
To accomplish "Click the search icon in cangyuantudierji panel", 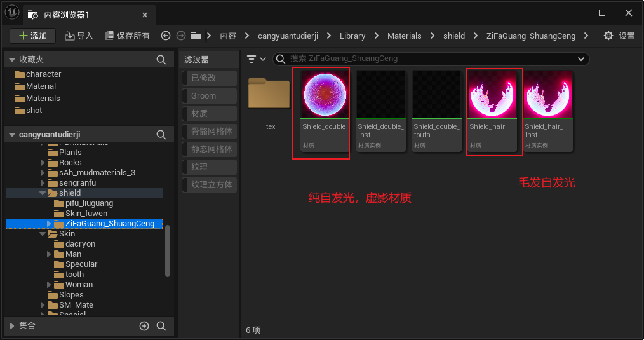I will 161,135.
